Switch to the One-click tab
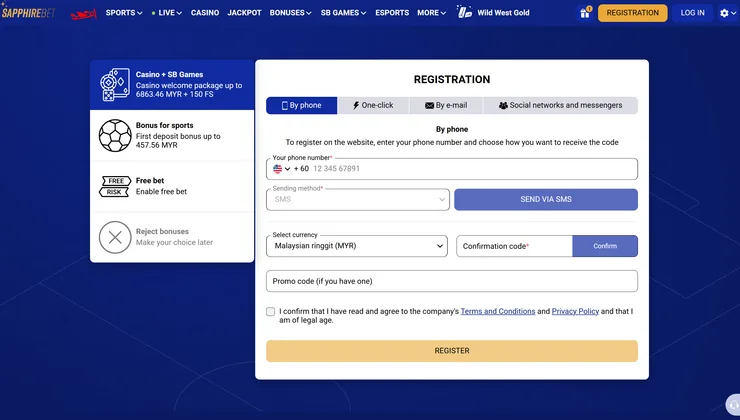The width and height of the screenshot is (740, 420). click(x=373, y=105)
